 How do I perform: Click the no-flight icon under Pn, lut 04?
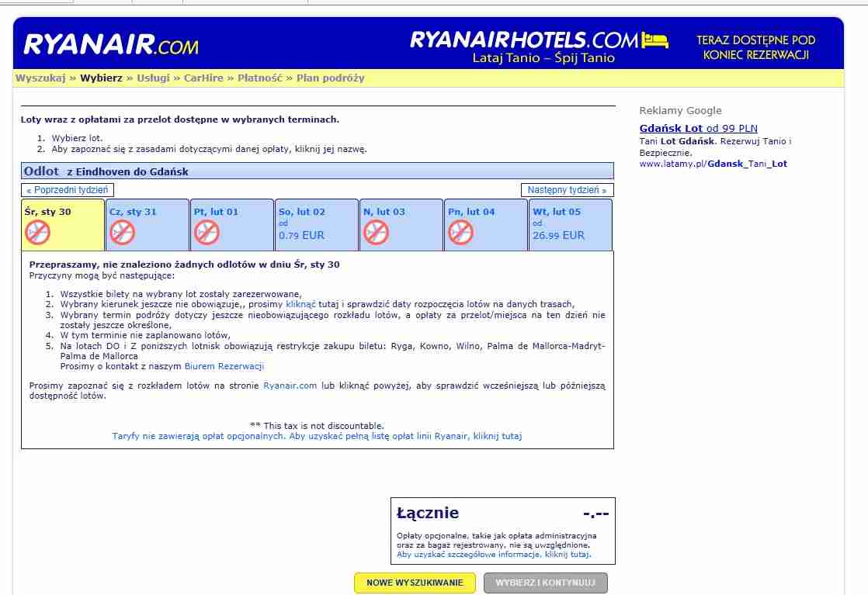[460, 232]
